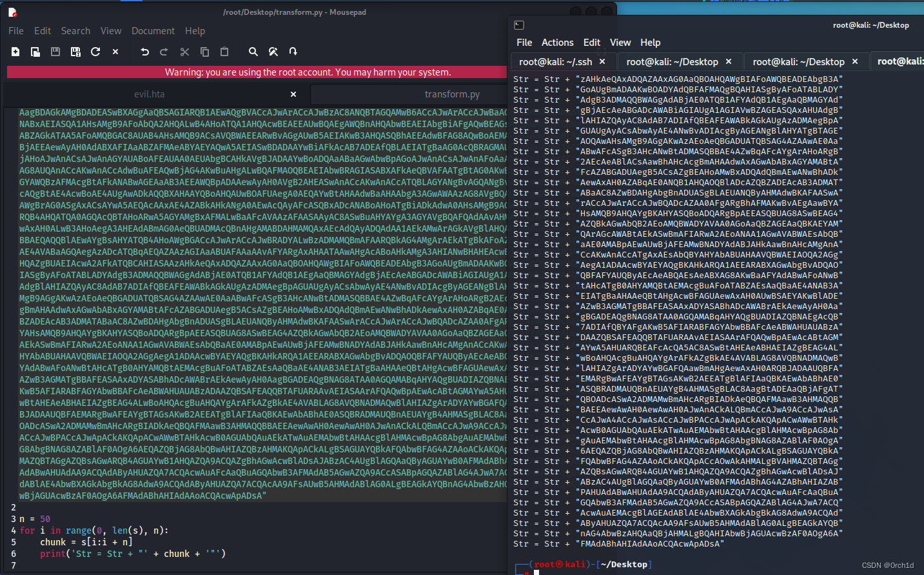Click the 'chunk = s[i:i + n]' line
This screenshot has width=924, height=575.
pos(86,542)
